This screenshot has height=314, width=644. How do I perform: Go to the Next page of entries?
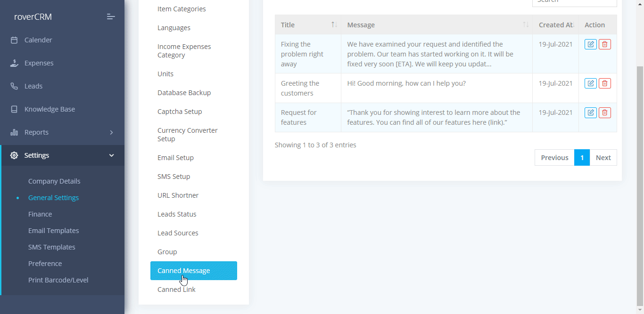point(603,158)
